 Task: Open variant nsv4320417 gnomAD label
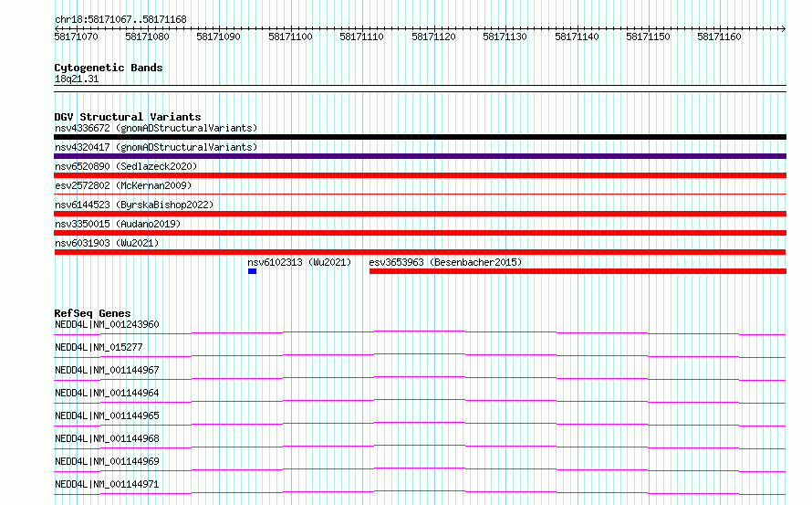point(156,147)
